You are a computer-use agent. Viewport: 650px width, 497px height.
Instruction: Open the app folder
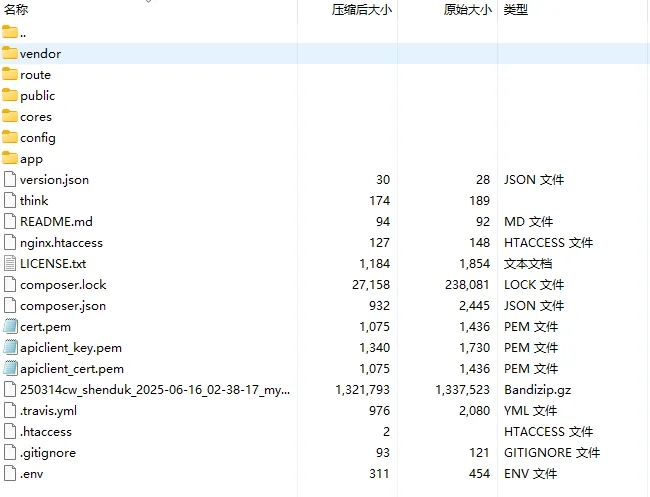click(x=31, y=159)
